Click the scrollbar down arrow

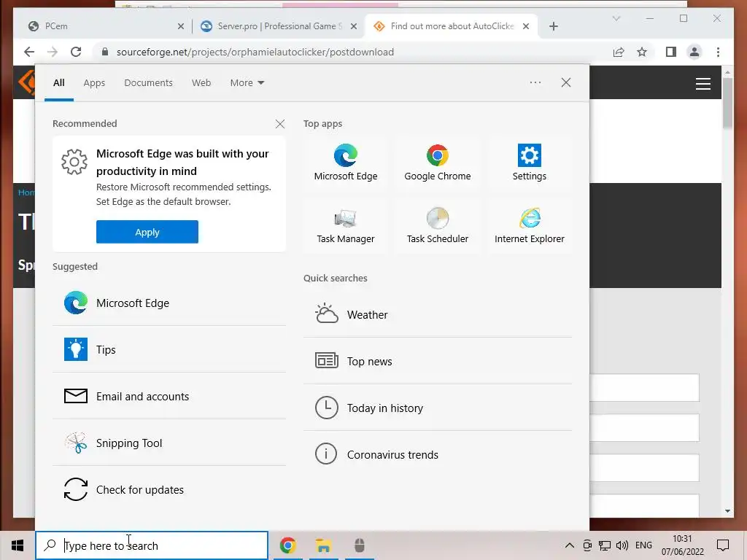pyautogui.click(x=727, y=511)
